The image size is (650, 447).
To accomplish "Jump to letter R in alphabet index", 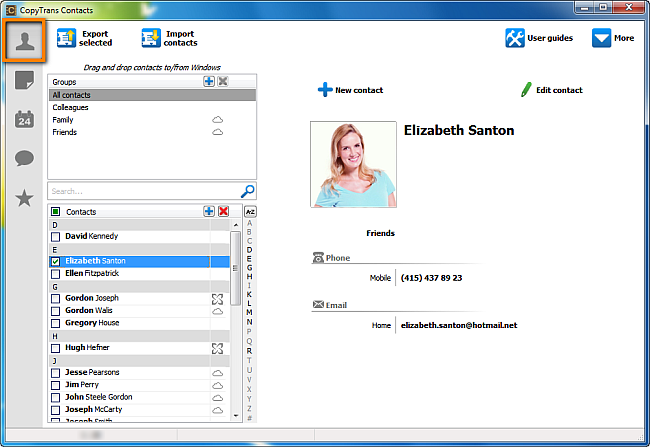I will coord(250,351).
